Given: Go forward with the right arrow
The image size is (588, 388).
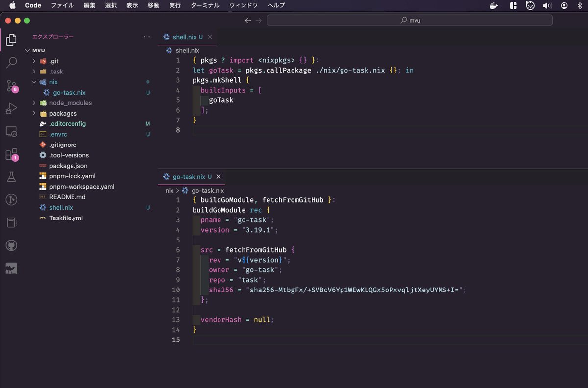Looking at the screenshot, I should click(259, 21).
